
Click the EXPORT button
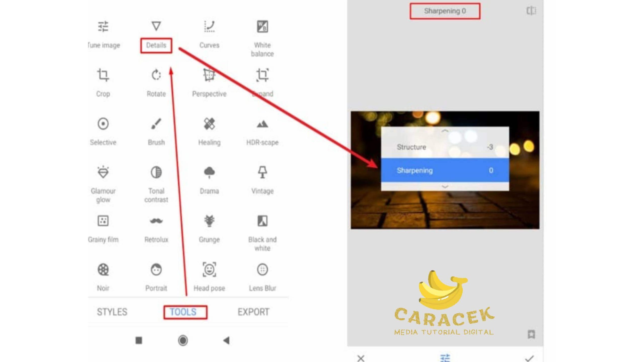pyautogui.click(x=253, y=312)
